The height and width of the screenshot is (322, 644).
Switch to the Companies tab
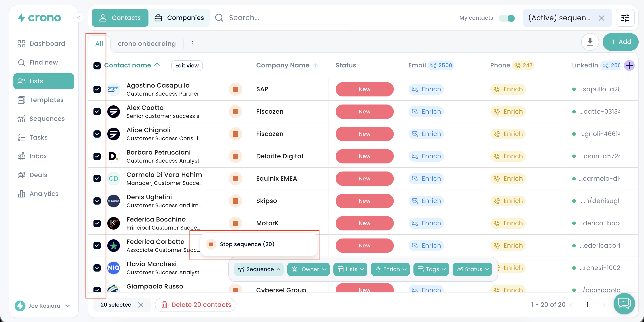point(179,18)
